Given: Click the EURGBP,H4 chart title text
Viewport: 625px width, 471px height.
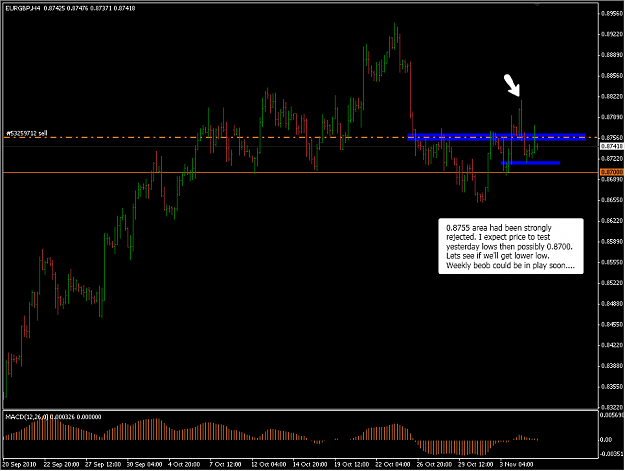Looking at the screenshot, I should [x=23, y=8].
